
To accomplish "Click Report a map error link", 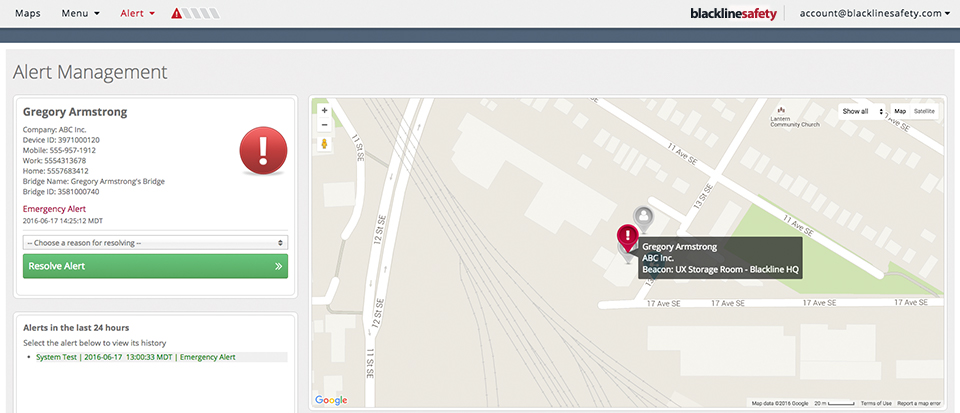I will tap(918, 403).
